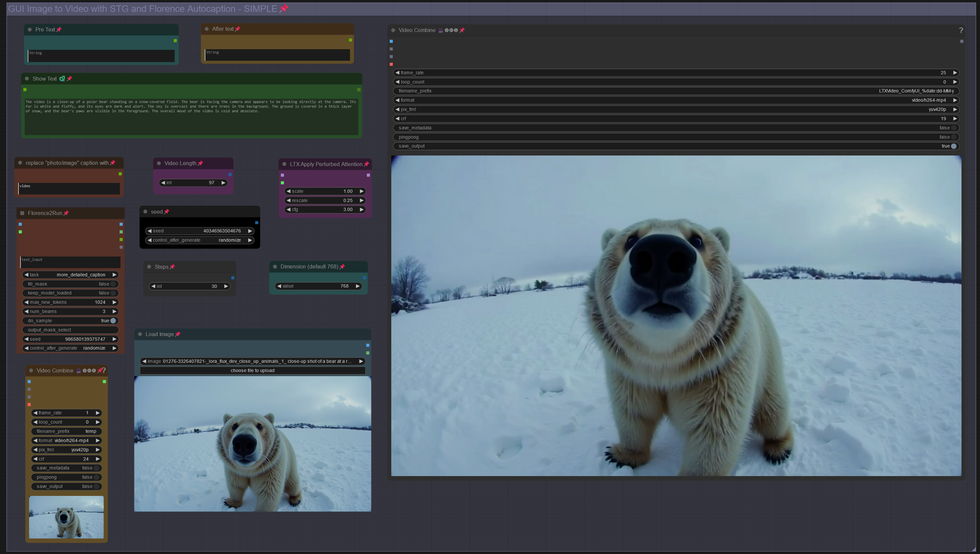Click collapse dot on LTX Apply Perturbed Attention
Screen dimensions: 980x554
tap(284, 164)
